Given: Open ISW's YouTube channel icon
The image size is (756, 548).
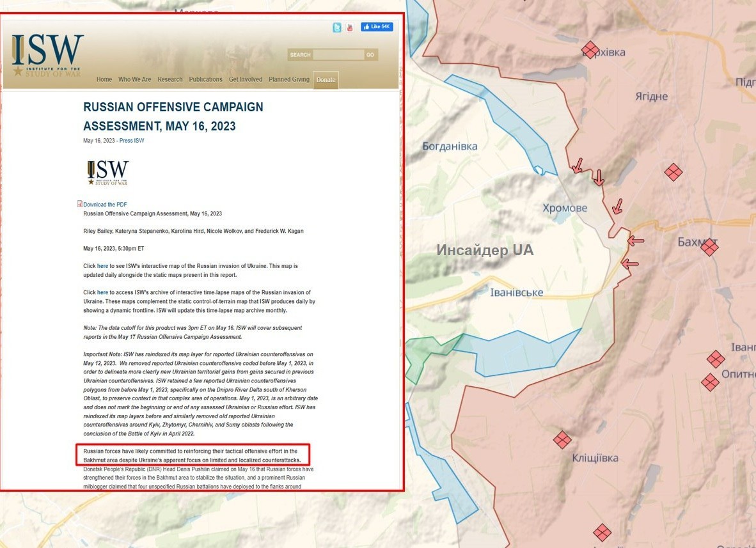Looking at the screenshot, I should (350, 27).
